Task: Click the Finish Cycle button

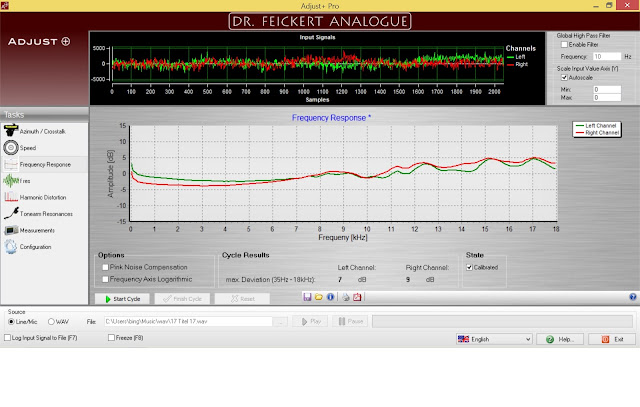Action: pyautogui.click(x=182, y=299)
